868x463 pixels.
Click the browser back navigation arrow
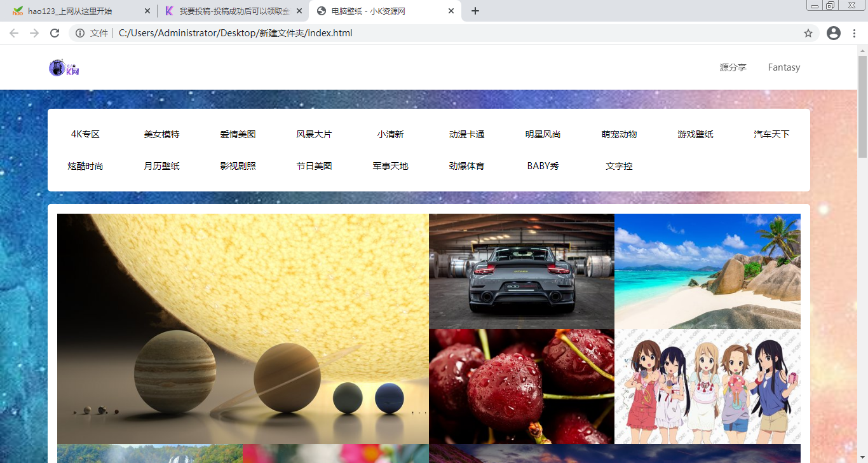tap(13, 33)
